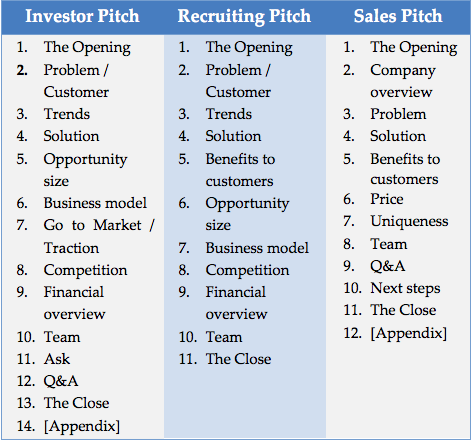Click Financial overview in Recruiting Pitch
472x441 pixels.
pos(236,303)
